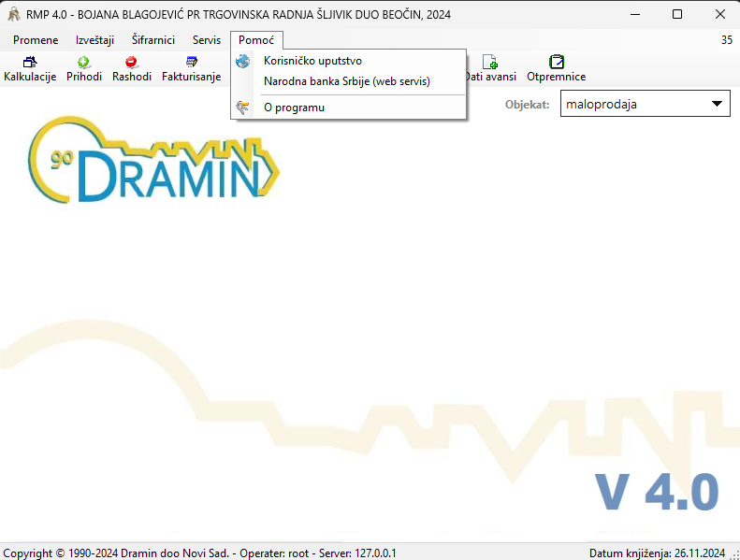Screen dimensions: 740x560
Task: Click the Objekat: label
Action: click(x=527, y=105)
